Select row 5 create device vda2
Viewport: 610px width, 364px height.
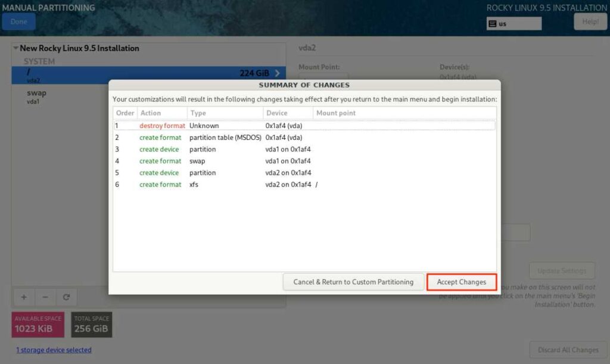click(304, 173)
